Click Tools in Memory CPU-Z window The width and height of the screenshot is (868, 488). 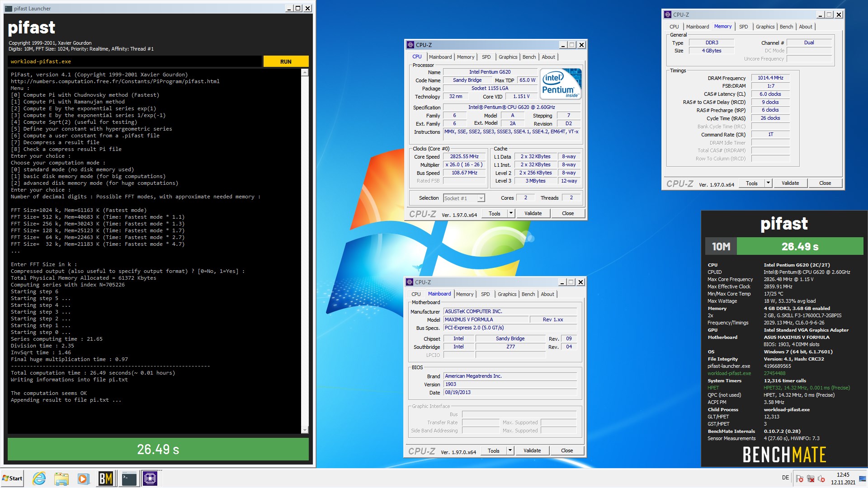752,183
